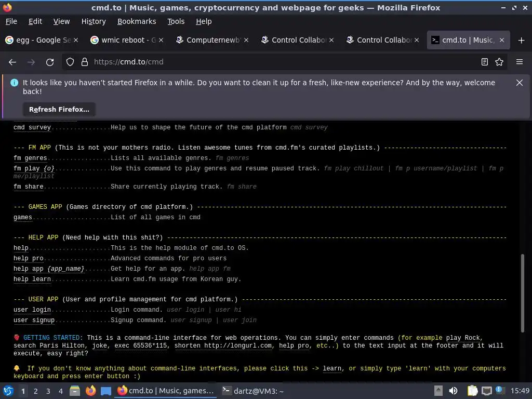Screen dimensions: 532x399
Task: Close the 'wmic reboot' tab
Action: [161, 40]
